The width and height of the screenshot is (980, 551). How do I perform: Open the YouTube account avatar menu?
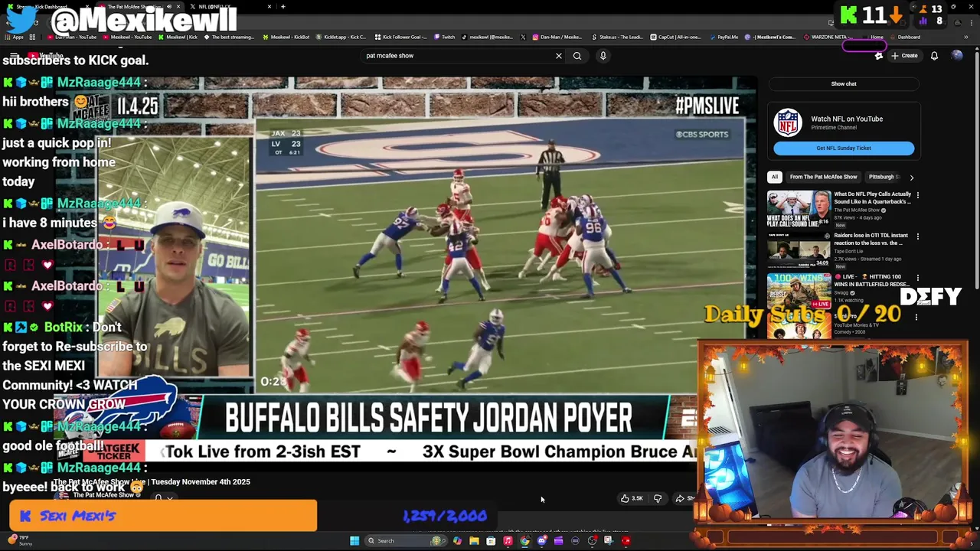coord(957,56)
